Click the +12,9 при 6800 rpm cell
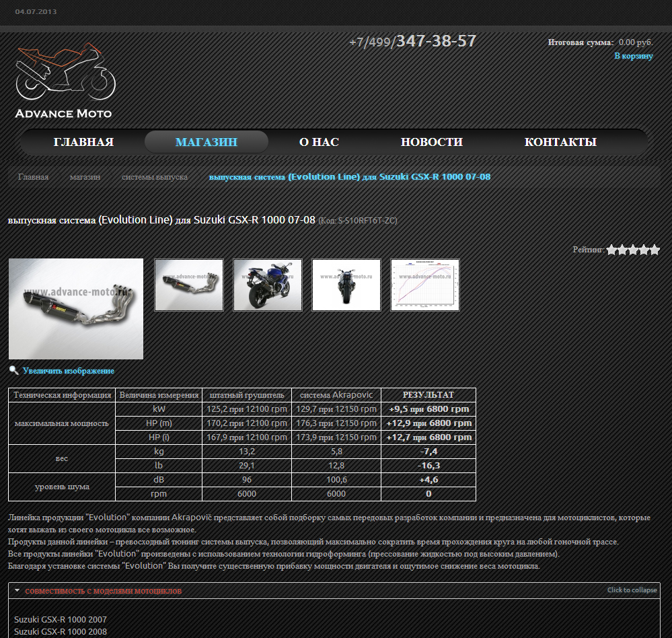 coord(428,423)
